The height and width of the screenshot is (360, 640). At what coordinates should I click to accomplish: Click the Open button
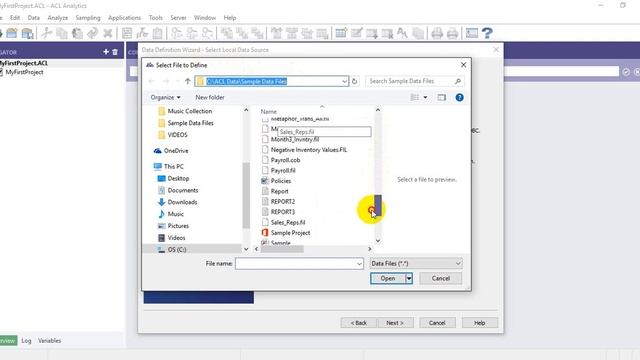(388, 278)
